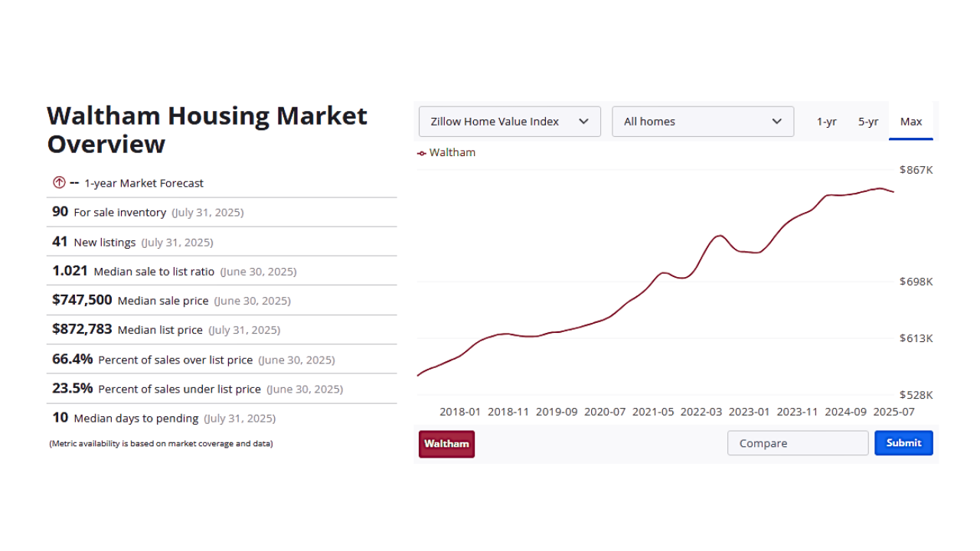The width and height of the screenshot is (980, 551).
Task: Click the 2021-05 date axis label
Action: [653, 412]
